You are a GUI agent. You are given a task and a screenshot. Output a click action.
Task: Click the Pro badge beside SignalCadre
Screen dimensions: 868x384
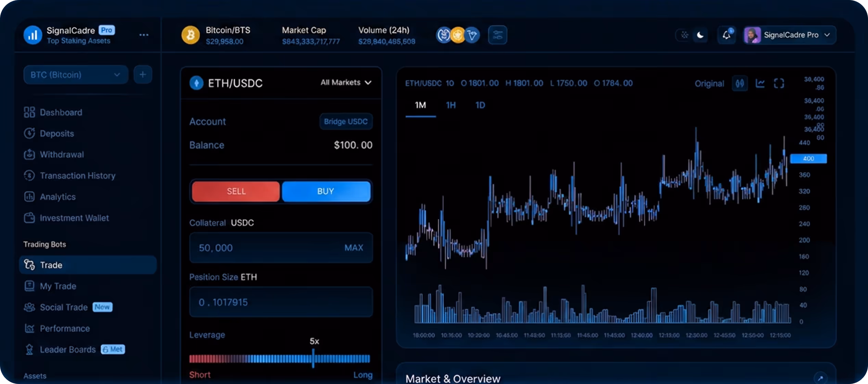pos(107,30)
